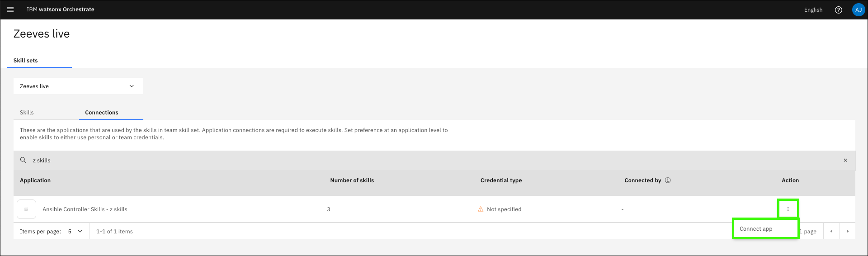The width and height of the screenshot is (868, 256).
Task: Click the Connected by info icon
Action: (x=668, y=180)
